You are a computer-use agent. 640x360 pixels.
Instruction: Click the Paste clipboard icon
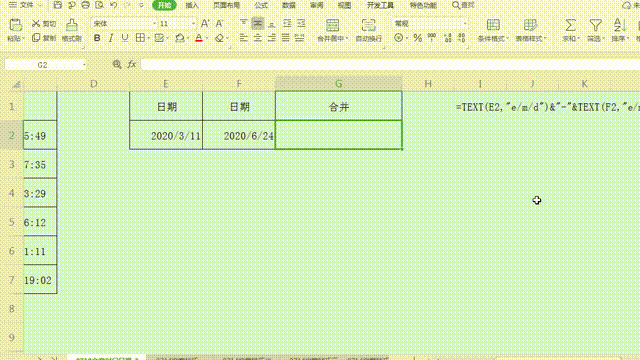(x=16, y=25)
